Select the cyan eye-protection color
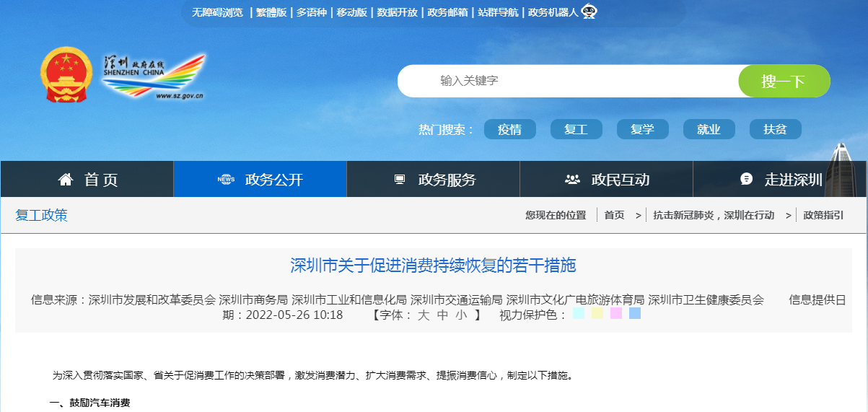 578,314
